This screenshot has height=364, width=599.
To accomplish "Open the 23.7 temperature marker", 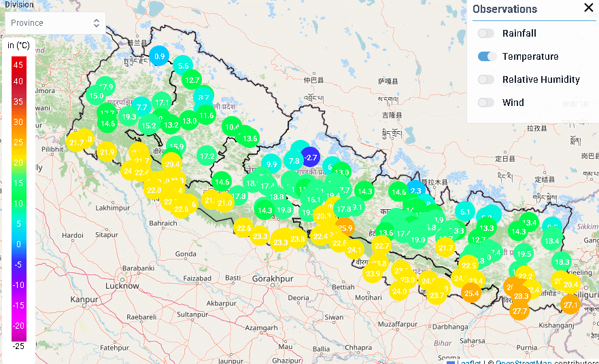I will [437, 295].
